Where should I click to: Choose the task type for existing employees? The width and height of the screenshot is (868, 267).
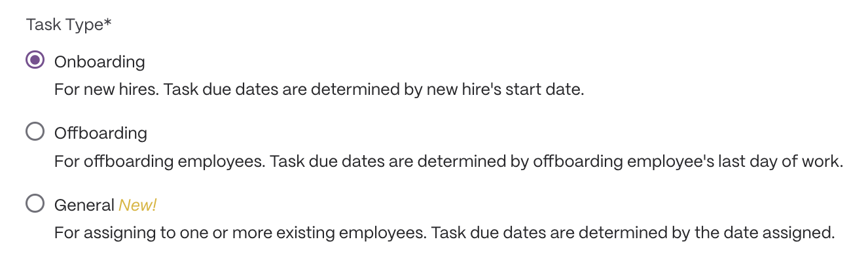point(35,204)
